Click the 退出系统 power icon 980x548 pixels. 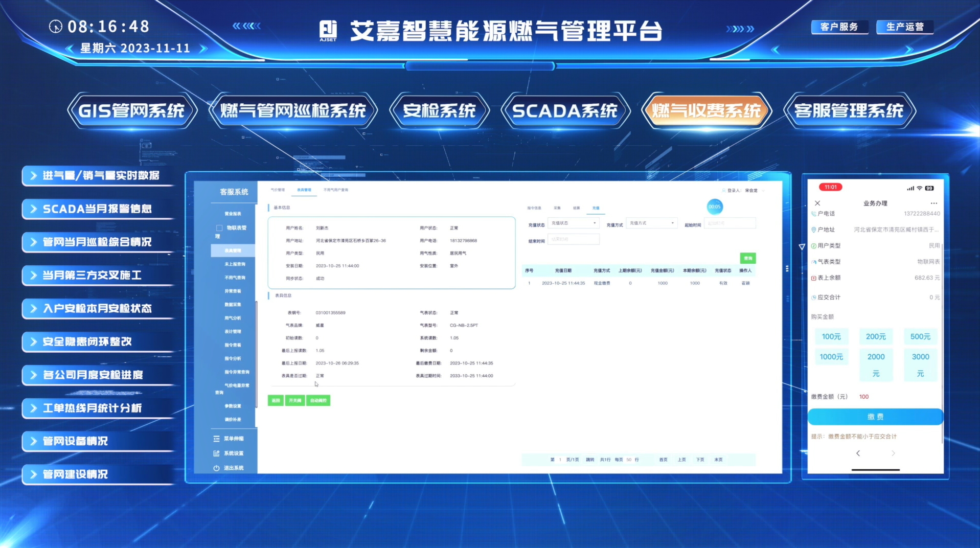[x=216, y=468]
